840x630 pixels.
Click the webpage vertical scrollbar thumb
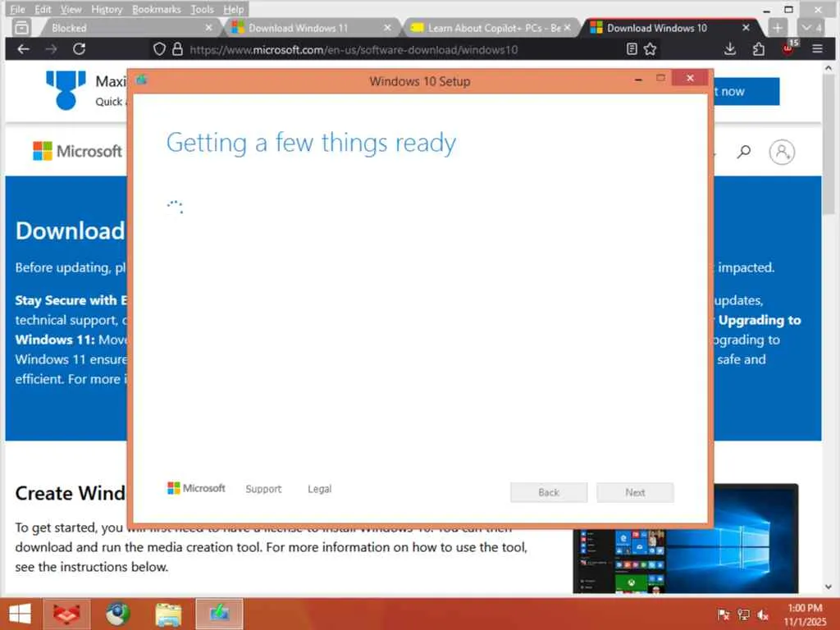click(829, 144)
